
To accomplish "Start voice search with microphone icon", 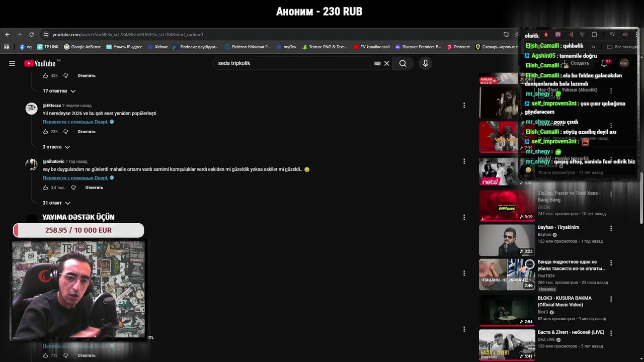I will click(x=426, y=63).
